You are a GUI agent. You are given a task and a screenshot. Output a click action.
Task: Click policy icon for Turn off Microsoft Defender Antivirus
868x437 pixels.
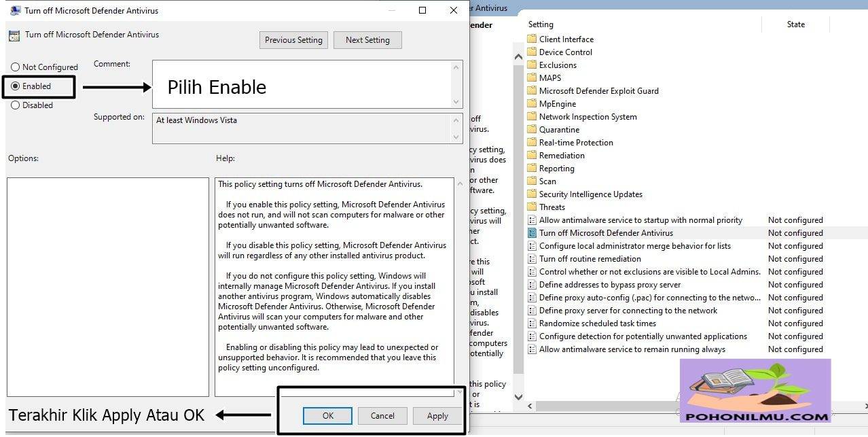pyautogui.click(x=532, y=233)
